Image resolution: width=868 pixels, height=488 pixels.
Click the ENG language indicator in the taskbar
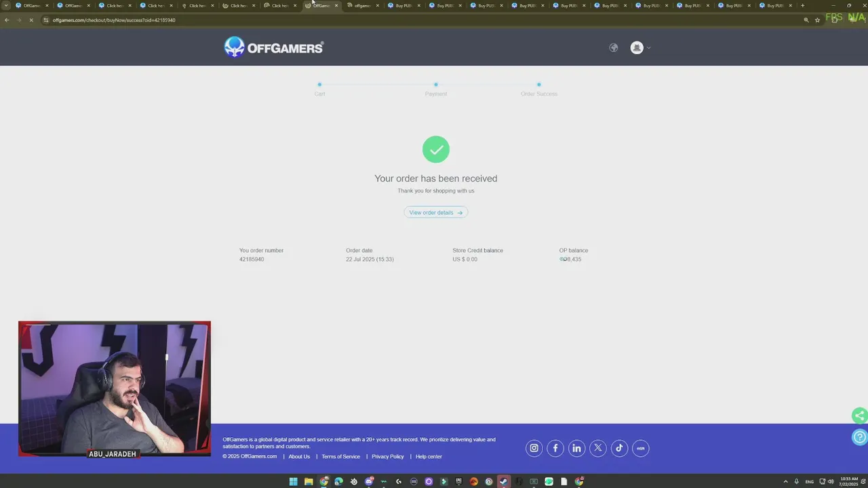(810, 482)
